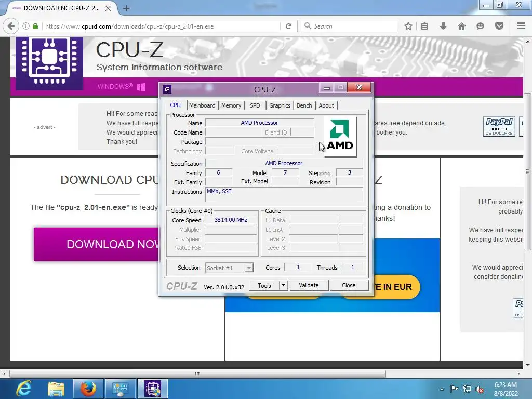Screen dimensions: 532x399
Task: Switch to CPU-Z app in taskbar
Action: [153, 389]
